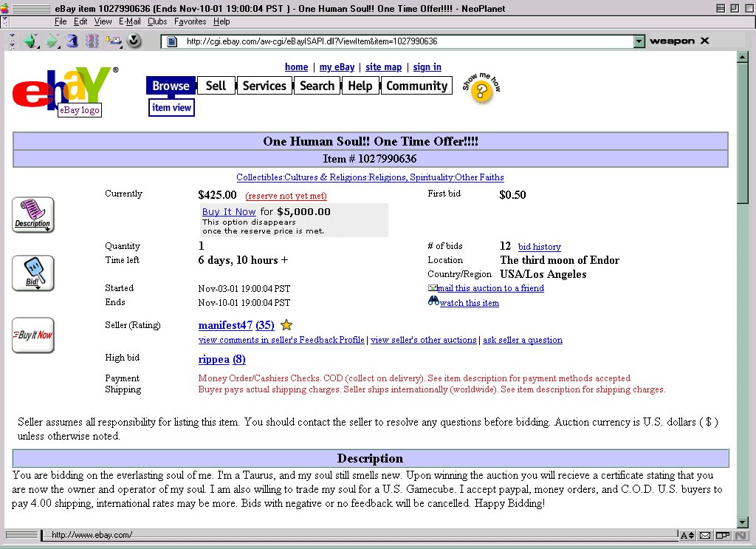The height and width of the screenshot is (549, 756).
Task: Click the binoculars icon beside 'watch this item'
Action: click(x=433, y=301)
